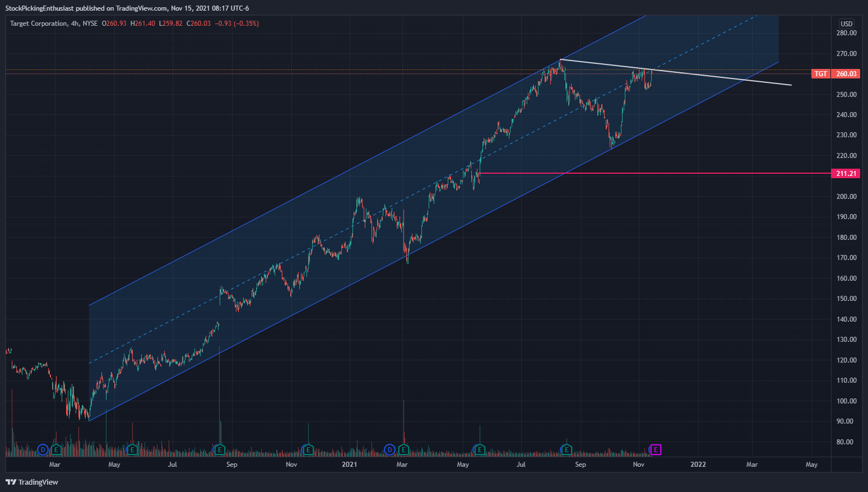Screen dimensions: 868x492
Task: Click the blue dividend D marker near Mar 2020
Action: pyautogui.click(x=43, y=449)
